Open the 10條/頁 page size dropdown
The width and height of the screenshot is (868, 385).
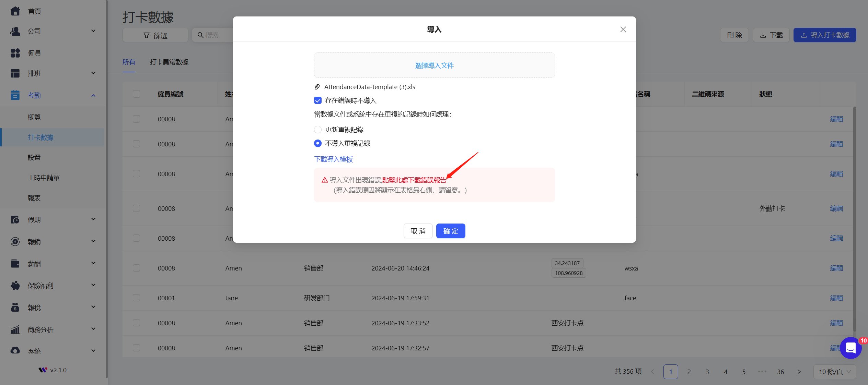[834, 371]
